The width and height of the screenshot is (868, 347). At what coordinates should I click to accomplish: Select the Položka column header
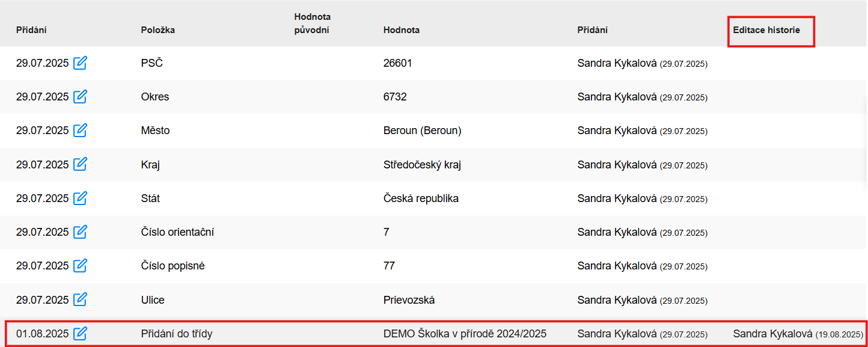coord(158,30)
